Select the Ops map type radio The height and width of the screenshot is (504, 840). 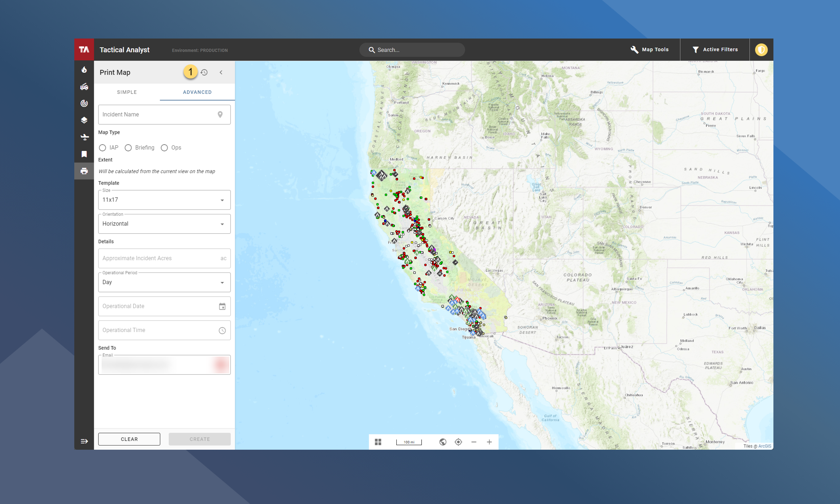[164, 148]
